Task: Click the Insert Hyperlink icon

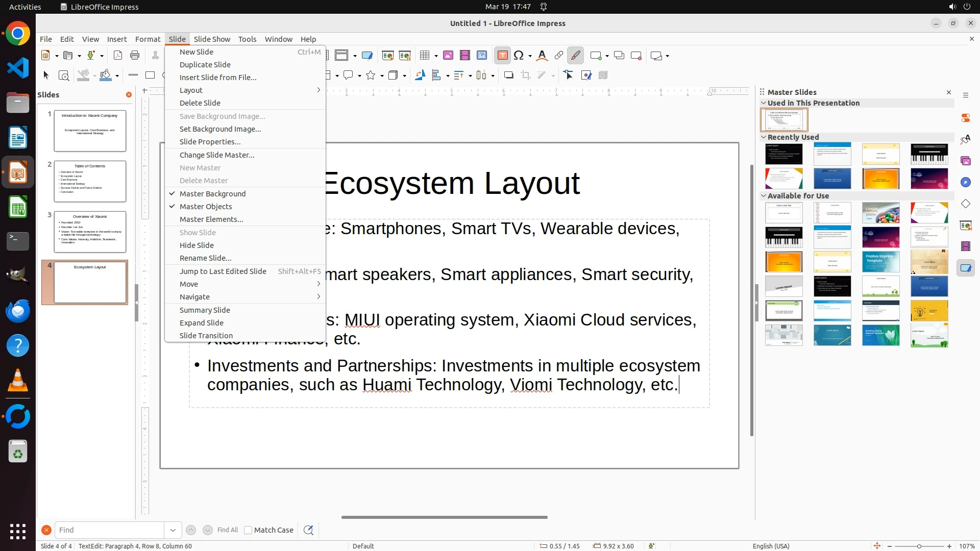Action: point(559,56)
